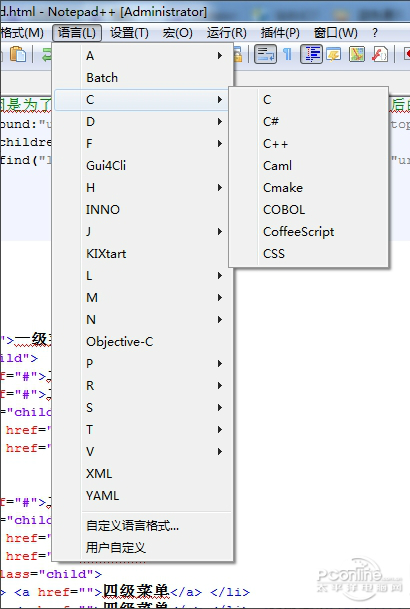This screenshot has width=410, height=609.
Task: Select Cmake in the submenu
Action: coord(309,188)
